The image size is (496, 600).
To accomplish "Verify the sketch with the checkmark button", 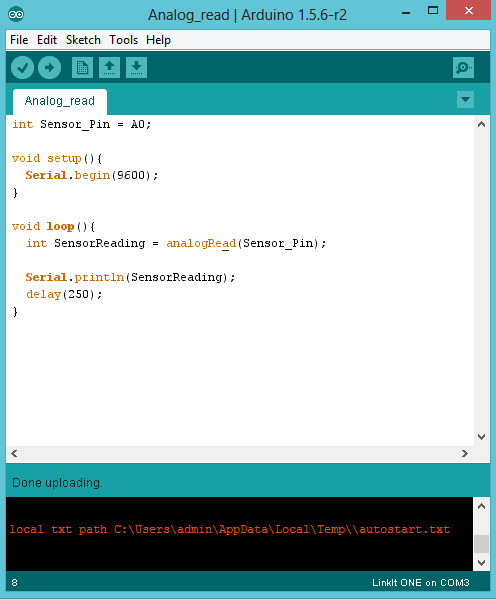I will (22, 68).
